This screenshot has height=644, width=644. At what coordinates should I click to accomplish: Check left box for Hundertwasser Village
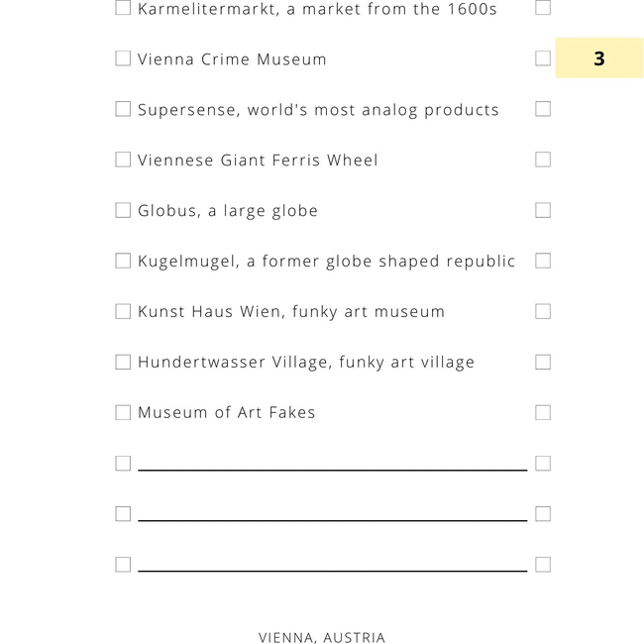pyautogui.click(x=123, y=363)
